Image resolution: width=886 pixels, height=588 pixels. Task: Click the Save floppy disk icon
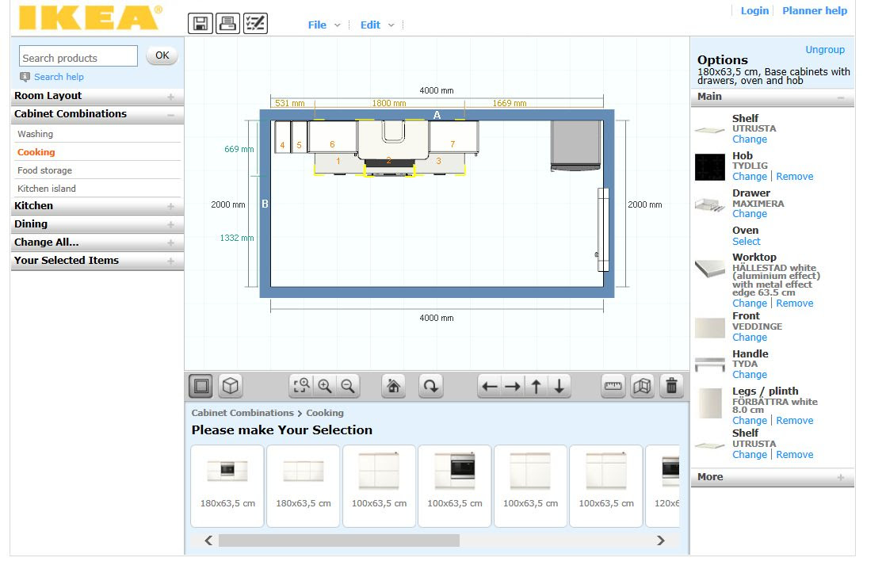[x=200, y=23]
